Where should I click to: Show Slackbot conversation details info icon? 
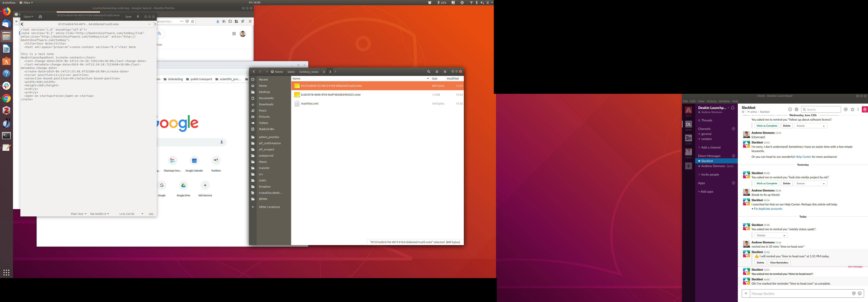tap(790, 109)
